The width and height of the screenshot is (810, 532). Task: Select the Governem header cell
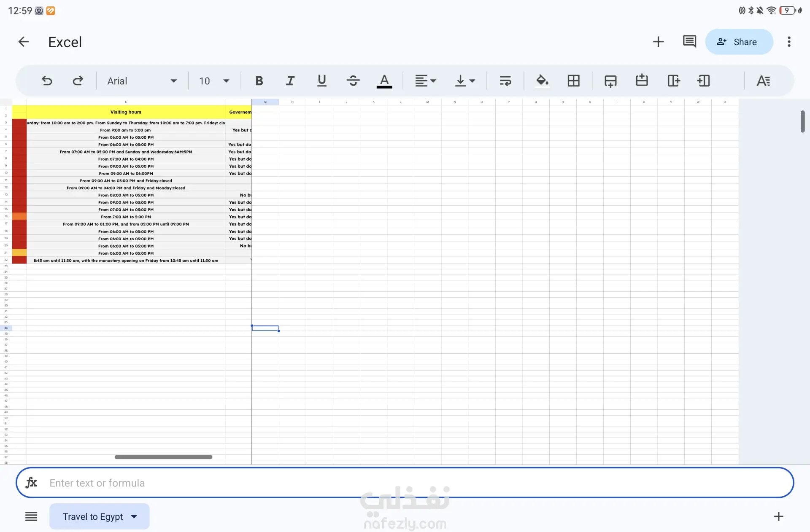(x=238, y=112)
